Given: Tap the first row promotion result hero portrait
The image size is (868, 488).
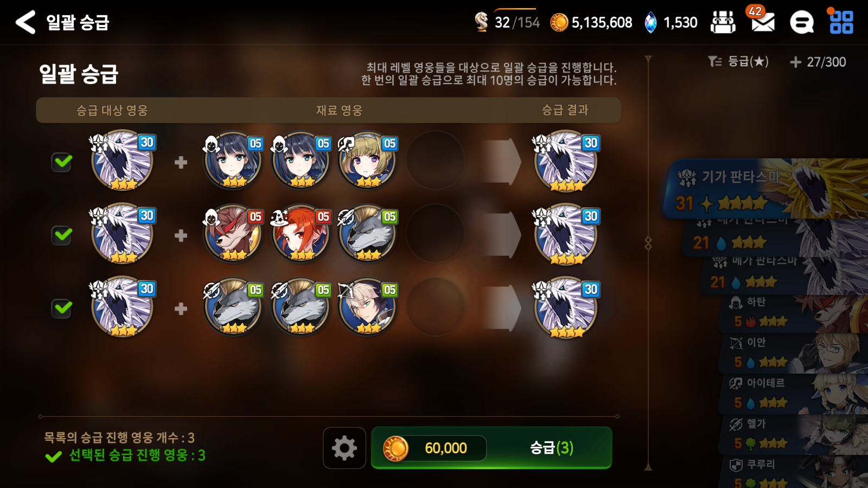Looking at the screenshot, I should [x=566, y=161].
